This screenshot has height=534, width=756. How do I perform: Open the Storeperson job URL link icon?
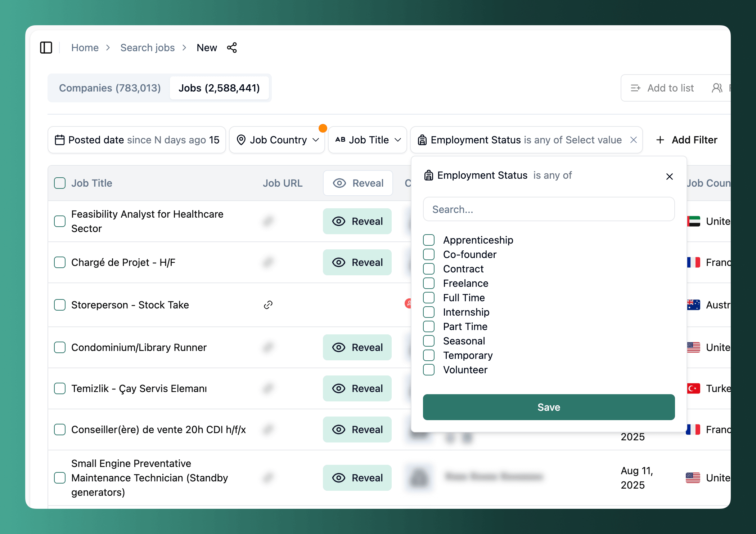click(268, 305)
